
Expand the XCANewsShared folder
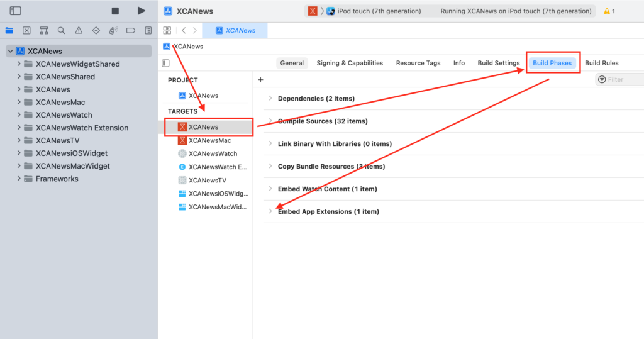(19, 77)
